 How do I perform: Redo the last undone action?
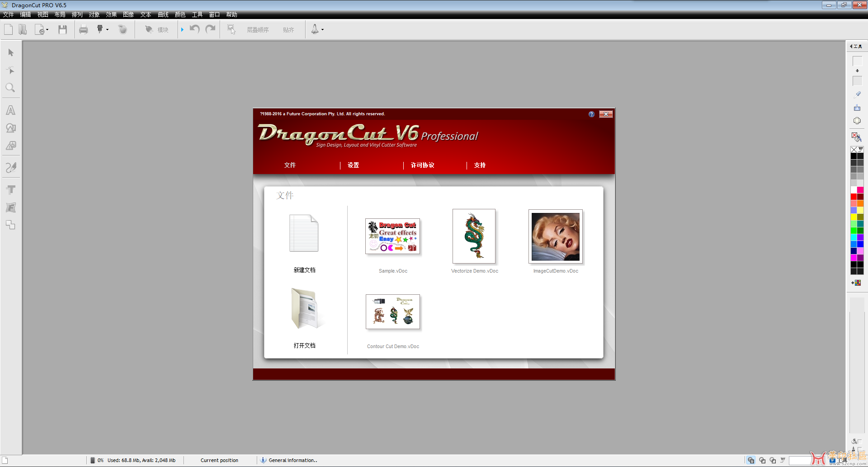210,29
